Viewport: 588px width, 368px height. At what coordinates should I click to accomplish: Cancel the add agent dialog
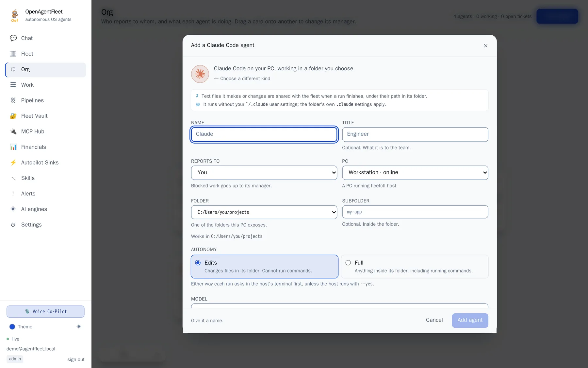coord(434,320)
